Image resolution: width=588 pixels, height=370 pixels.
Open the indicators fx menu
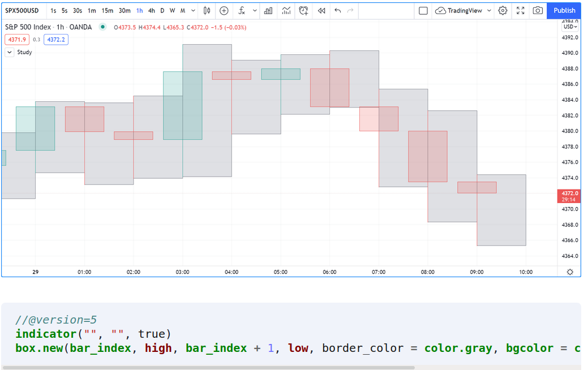pyautogui.click(x=242, y=11)
